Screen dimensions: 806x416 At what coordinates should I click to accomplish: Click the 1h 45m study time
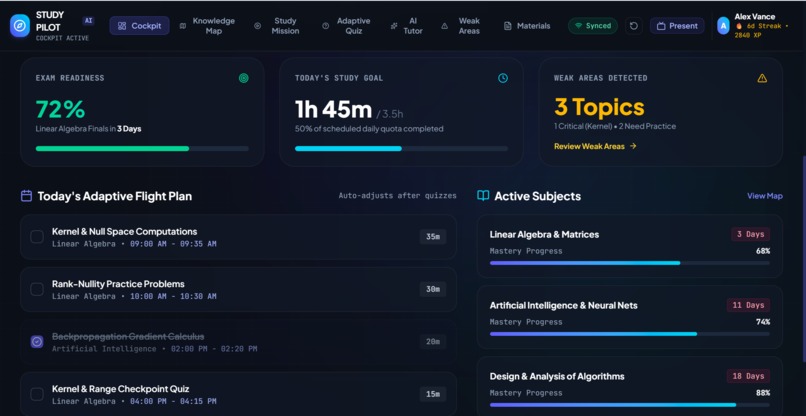click(x=333, y=109)
